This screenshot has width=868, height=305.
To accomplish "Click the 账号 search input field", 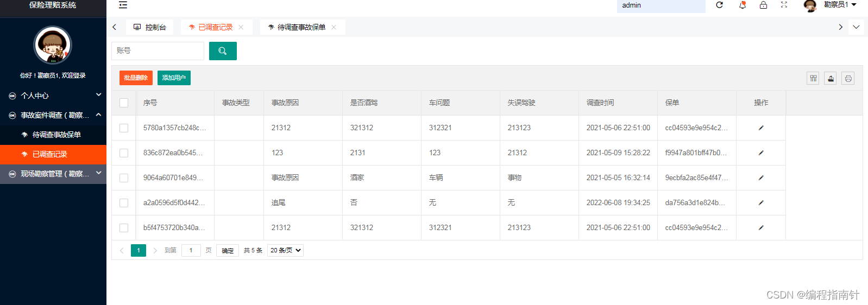I will point(158,51).
